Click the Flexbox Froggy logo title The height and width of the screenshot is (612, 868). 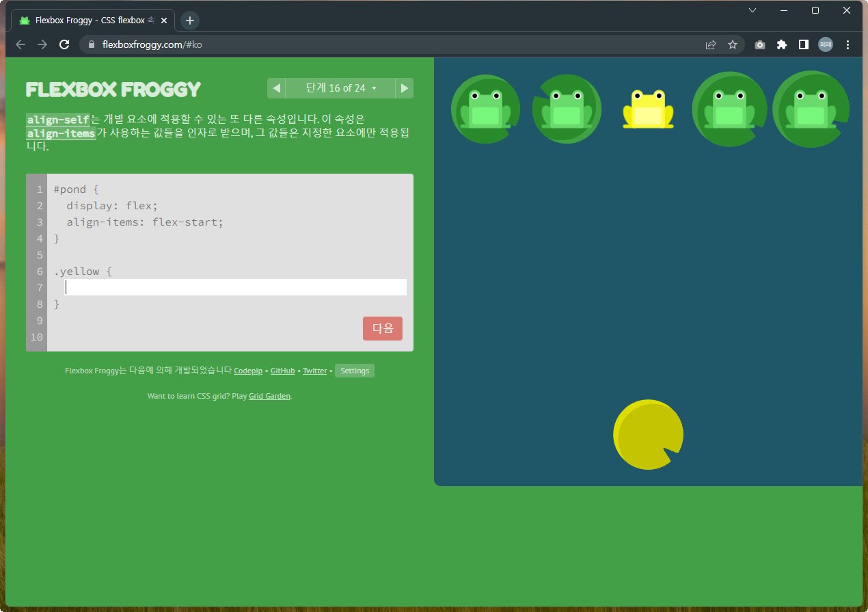click(113, 90)
